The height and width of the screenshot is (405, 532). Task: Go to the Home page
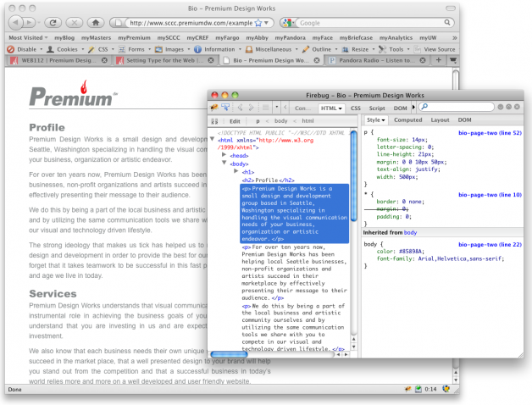[x=96, y=23]
